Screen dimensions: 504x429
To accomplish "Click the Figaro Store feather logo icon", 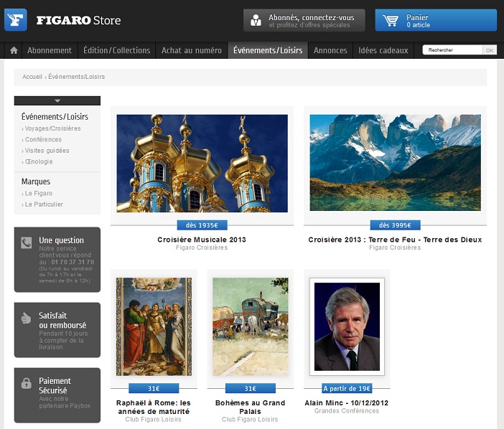I will tap(15, 20).
